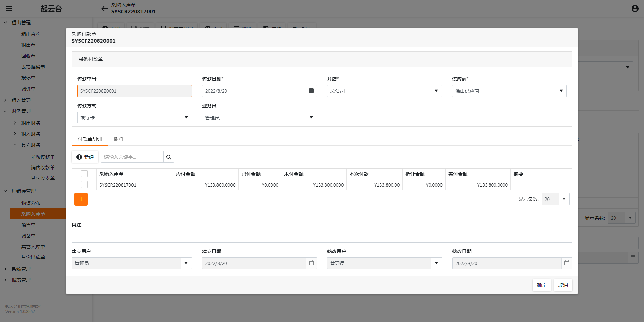This screenshot has height=322, width=644.
Task: Toggle the select-all checkbox in table header
Action: pyautogui.click(x=84, y=174)
